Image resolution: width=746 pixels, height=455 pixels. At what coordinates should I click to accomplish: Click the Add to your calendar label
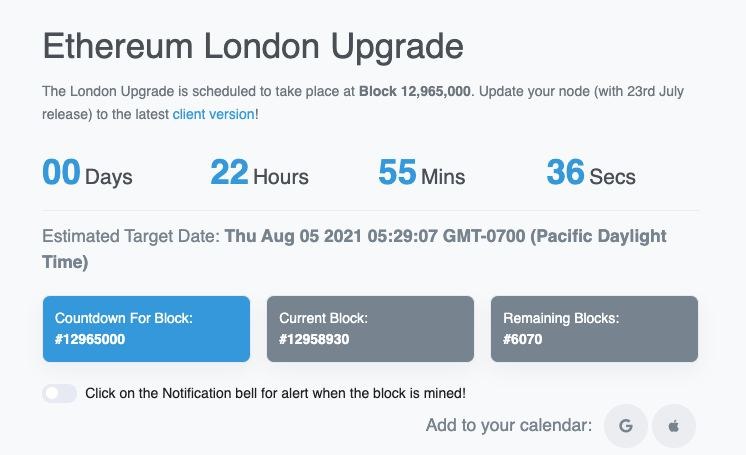pyautogui.click(x=509, y=425)
